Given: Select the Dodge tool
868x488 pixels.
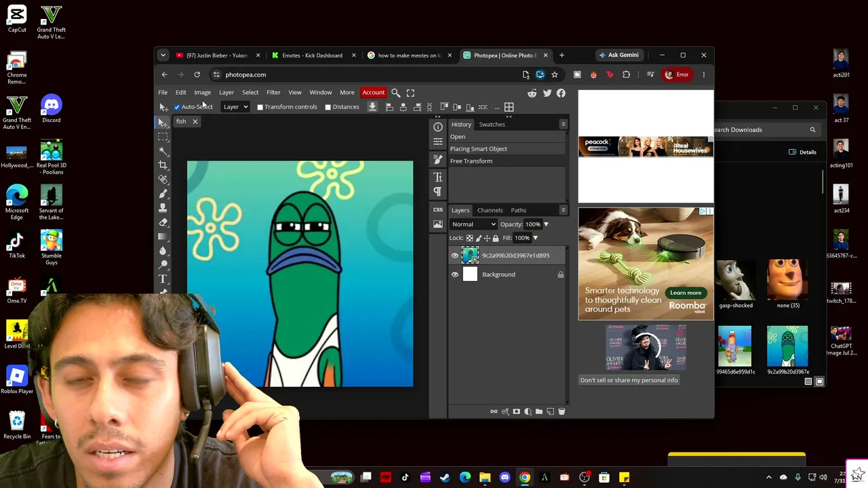Looking at the screenshot, I should click(x=163, y=264).
